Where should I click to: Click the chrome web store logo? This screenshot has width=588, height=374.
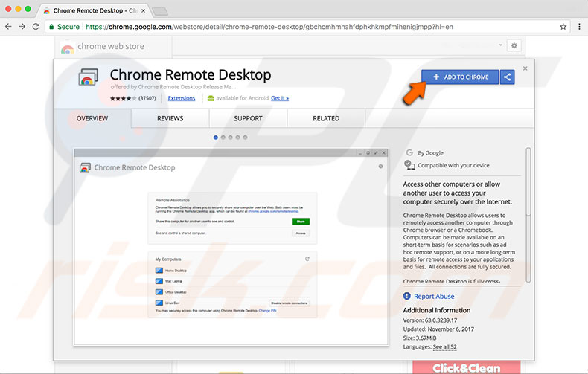[102, 46]
